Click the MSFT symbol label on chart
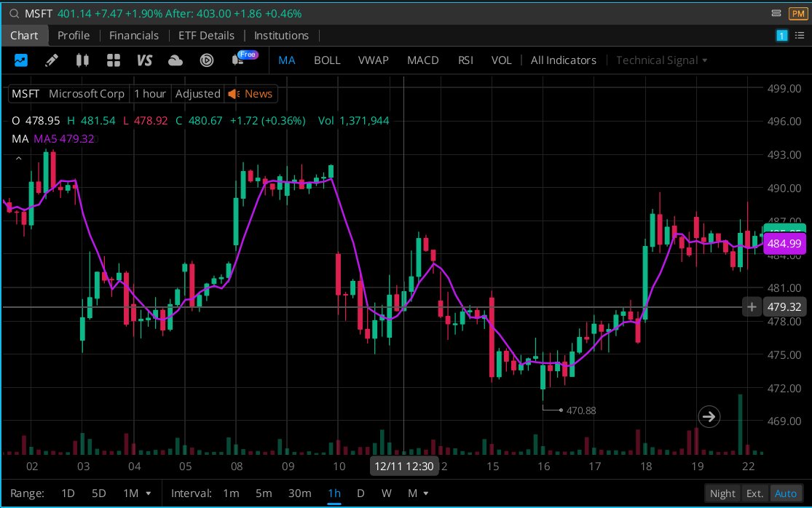 point(25,94)
